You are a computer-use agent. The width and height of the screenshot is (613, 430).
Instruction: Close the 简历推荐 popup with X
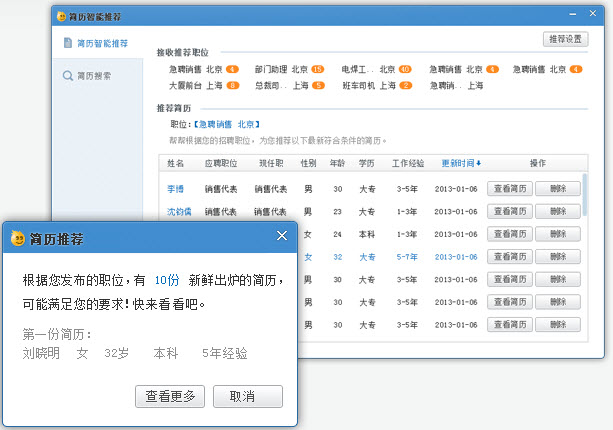click(x=282, y=236)
